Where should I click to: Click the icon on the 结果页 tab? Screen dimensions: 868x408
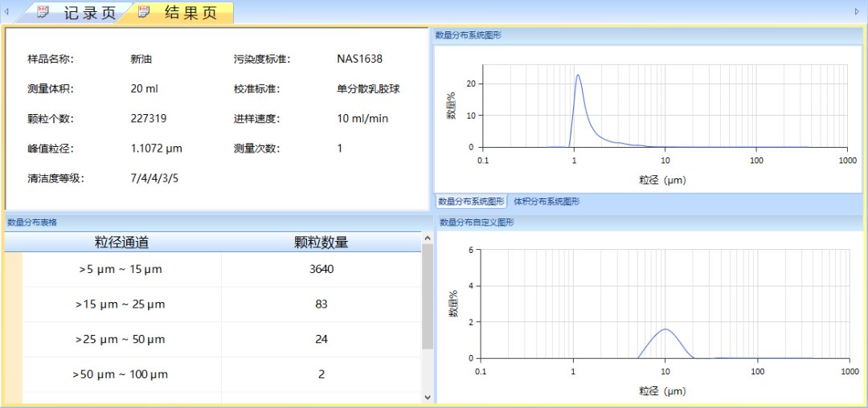coord(144,12)
